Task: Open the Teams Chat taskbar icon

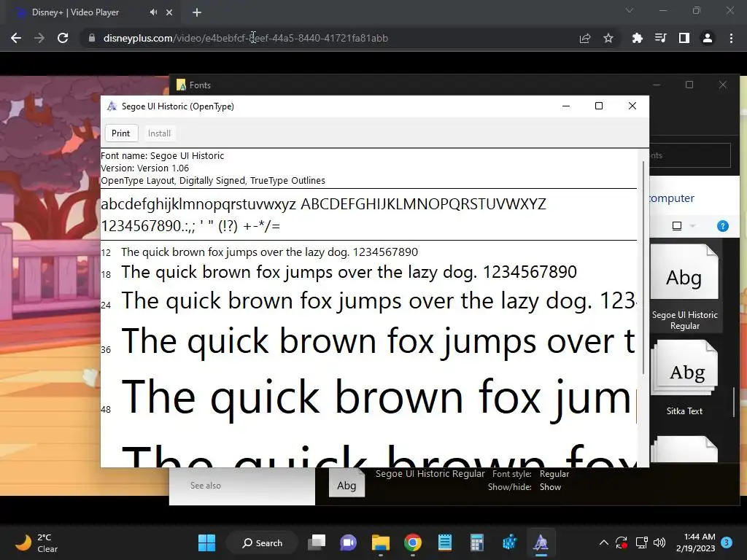Action: point(348,542)
